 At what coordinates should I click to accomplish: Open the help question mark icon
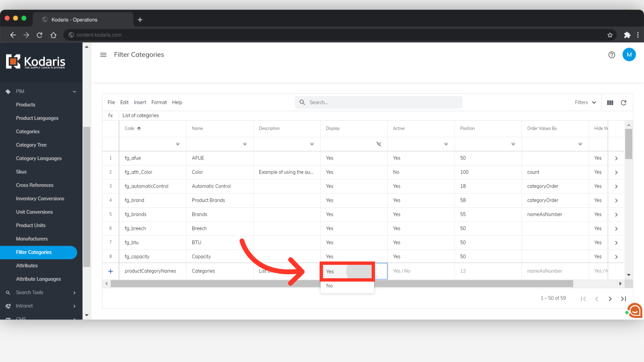pos(611,55)
